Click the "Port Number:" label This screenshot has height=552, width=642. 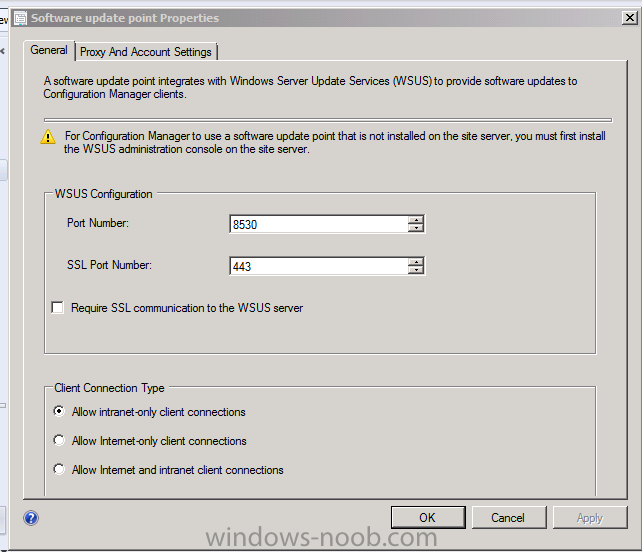98,223
